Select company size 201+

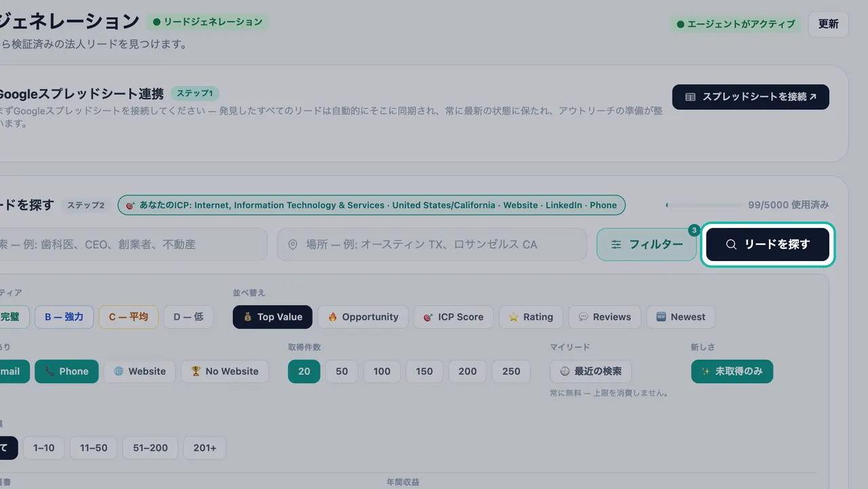tap(205, 448)
